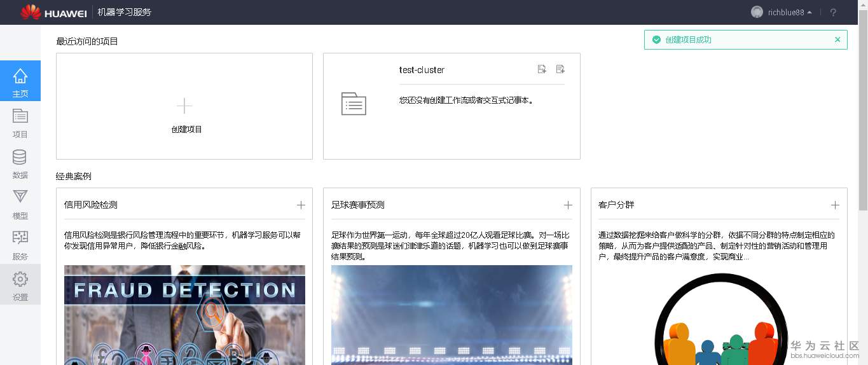
Task: Click the user avatar icon
Action: (757, 12)
